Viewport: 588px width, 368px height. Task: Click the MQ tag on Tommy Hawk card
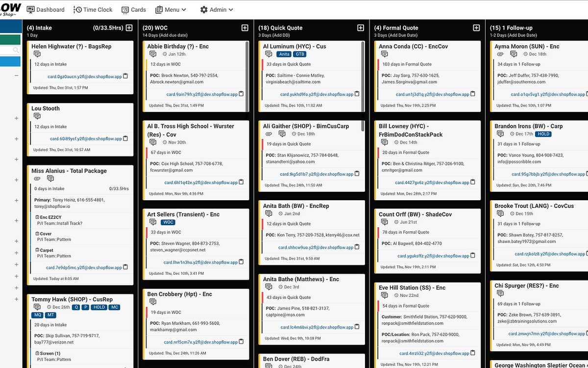(x=37, y=315)
